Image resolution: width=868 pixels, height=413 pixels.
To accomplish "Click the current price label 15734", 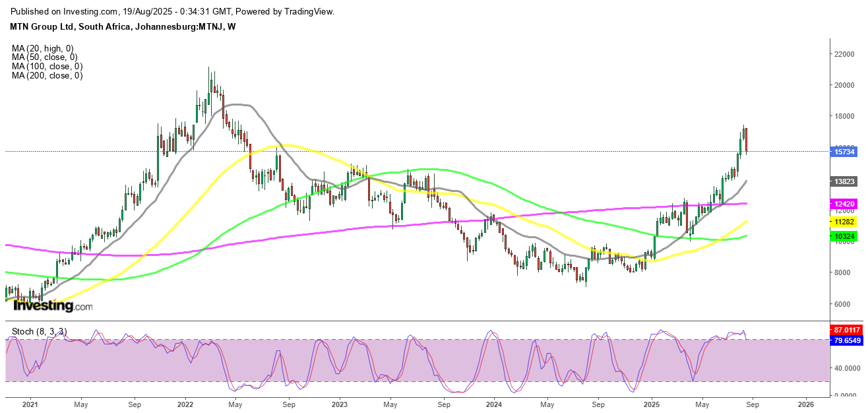I will [x=845, y=152].
